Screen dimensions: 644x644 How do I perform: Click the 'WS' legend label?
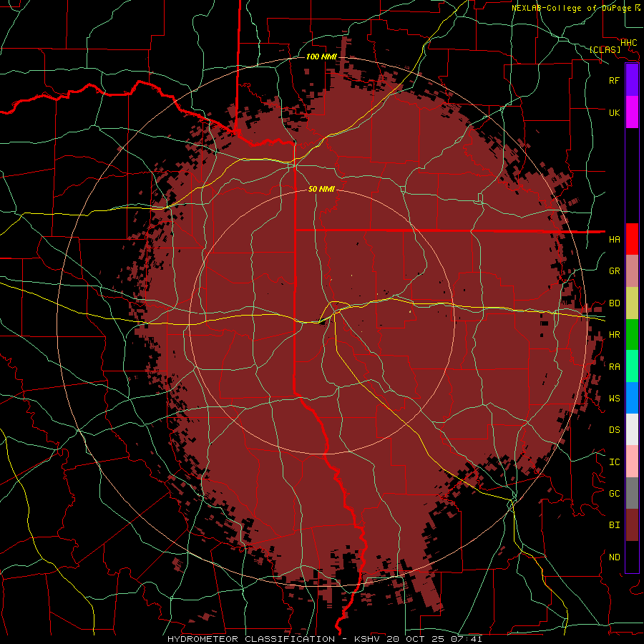614,398
